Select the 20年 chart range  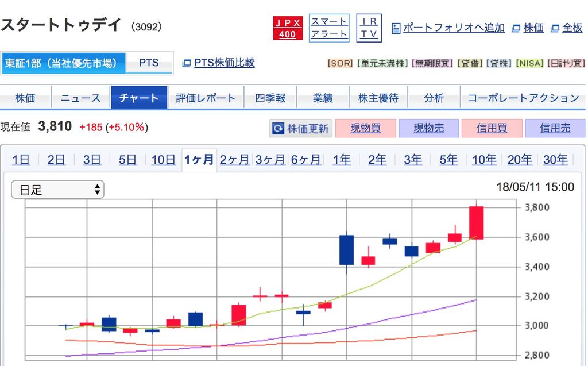coord(520,160)
